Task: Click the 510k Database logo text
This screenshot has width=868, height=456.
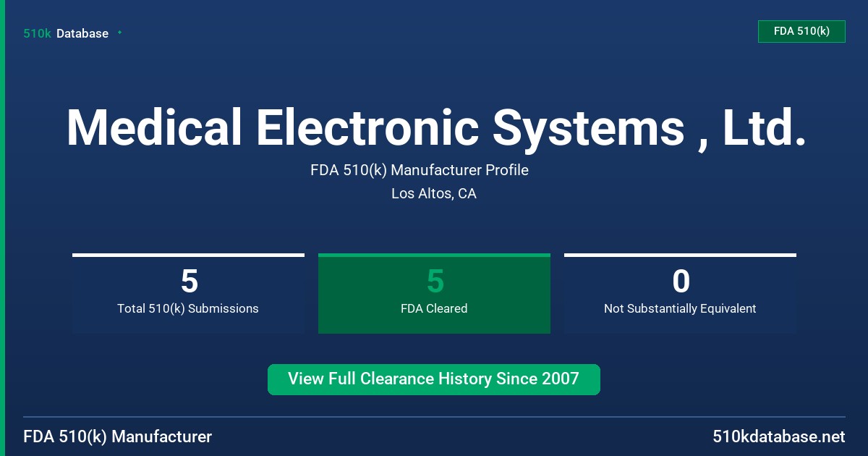Action: [x=66, y=33]
